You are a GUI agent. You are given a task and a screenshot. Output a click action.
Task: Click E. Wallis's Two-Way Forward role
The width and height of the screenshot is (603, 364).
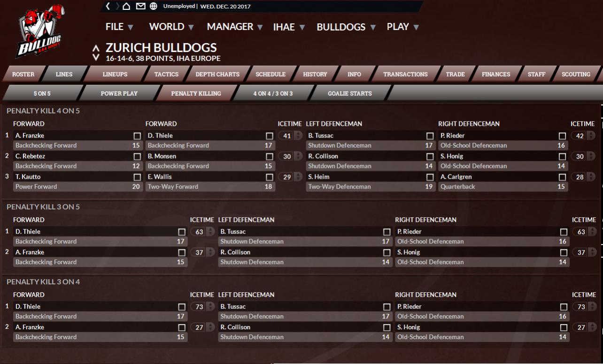(x=173, y=187)
